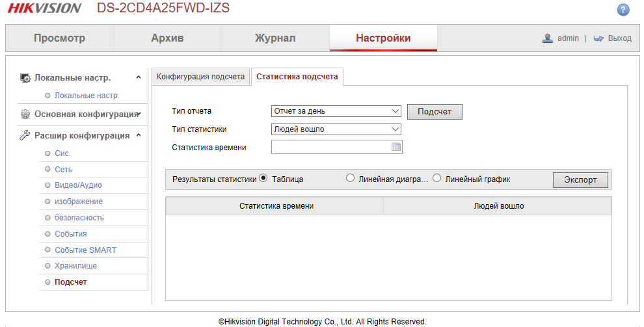The width and height of the screenshot is (644, 327).
Task: Open the Локальные настр. sub-item link
Action: pyautogui.click(x=87, y=96)
